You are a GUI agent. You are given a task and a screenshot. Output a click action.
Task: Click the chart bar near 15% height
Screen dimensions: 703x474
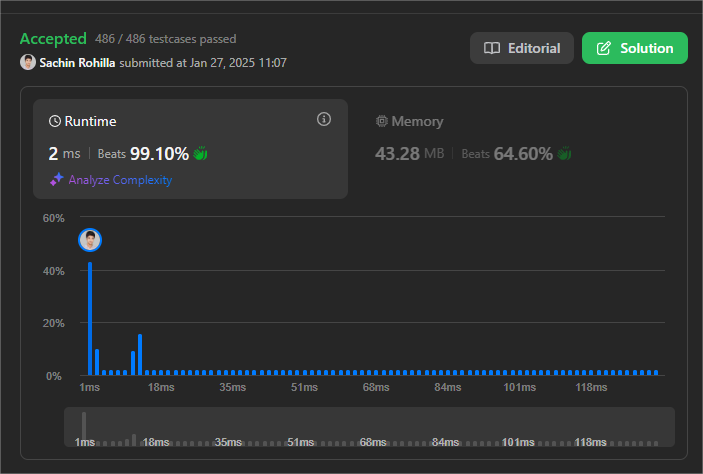click(140, 354)
